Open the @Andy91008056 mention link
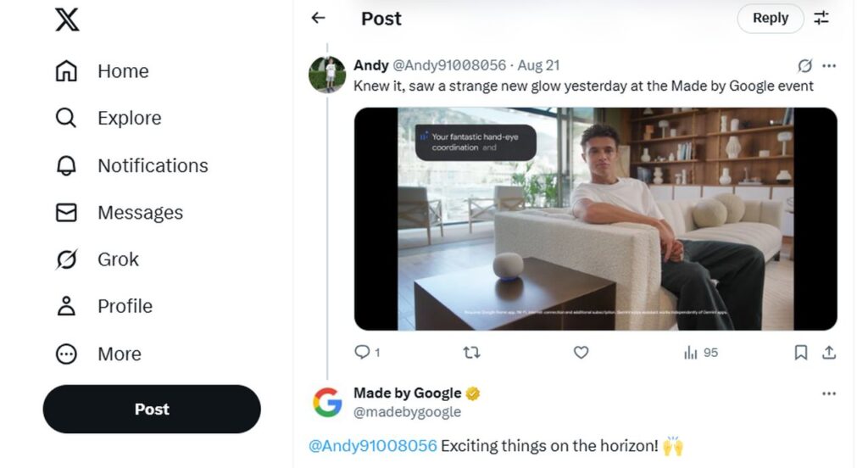868x468 pixels. [373, 445]
